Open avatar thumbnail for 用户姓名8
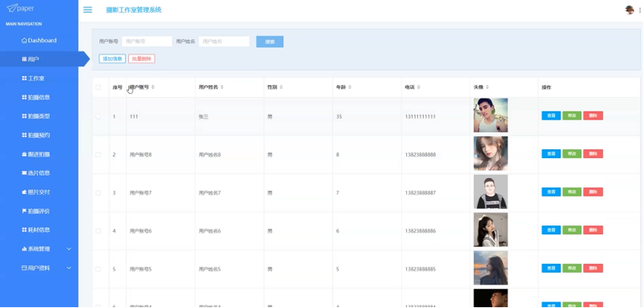 pyautogui.click(x=490, y=153)
